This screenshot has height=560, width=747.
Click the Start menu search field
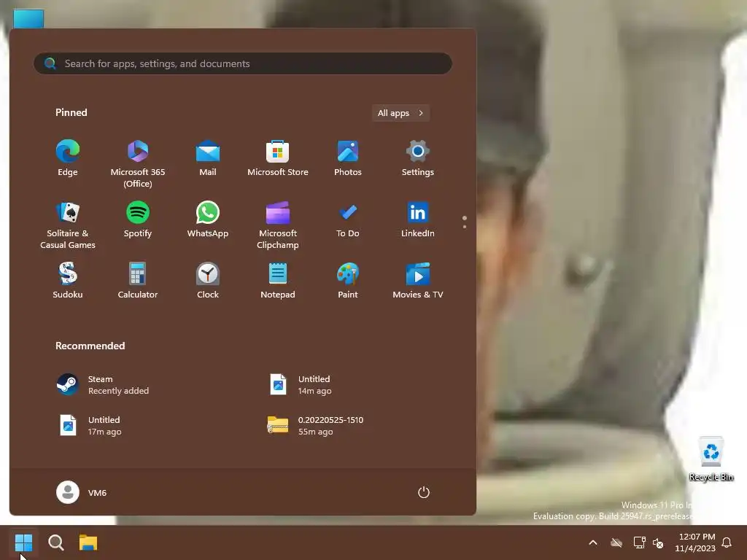tap(242, 63)
